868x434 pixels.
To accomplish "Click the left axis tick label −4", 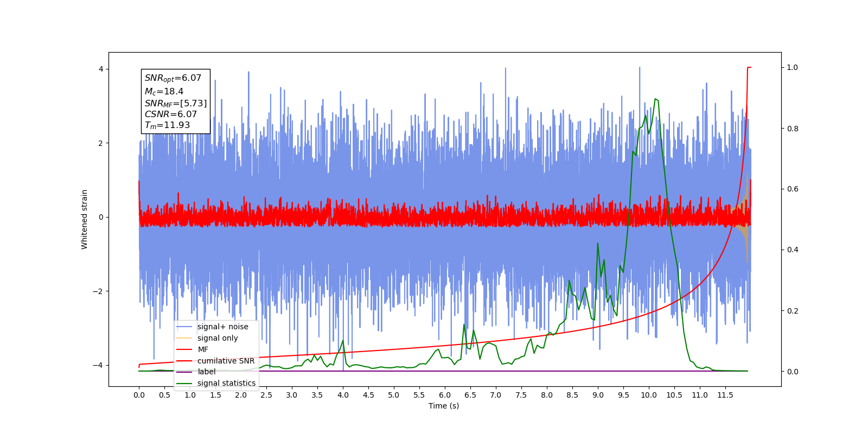I will (98, 365).
